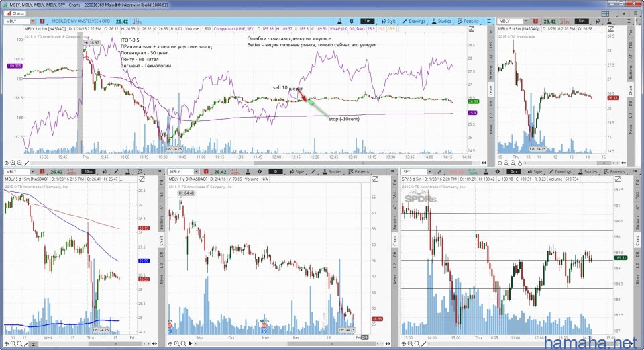The height and width of the screenshot is (350, 644).
Task: Click the 15m timeframe button in the bottom-left chart
Action: pos(89,171)
